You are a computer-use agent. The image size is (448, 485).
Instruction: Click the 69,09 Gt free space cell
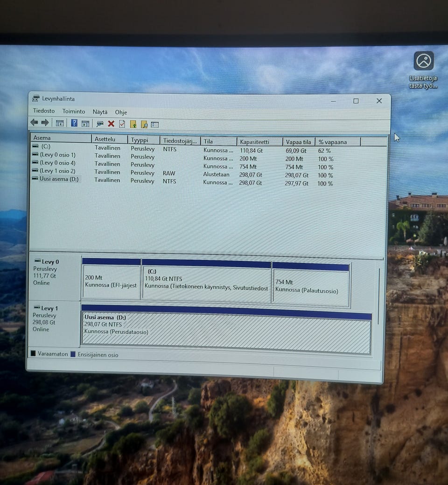click(296, 151)
